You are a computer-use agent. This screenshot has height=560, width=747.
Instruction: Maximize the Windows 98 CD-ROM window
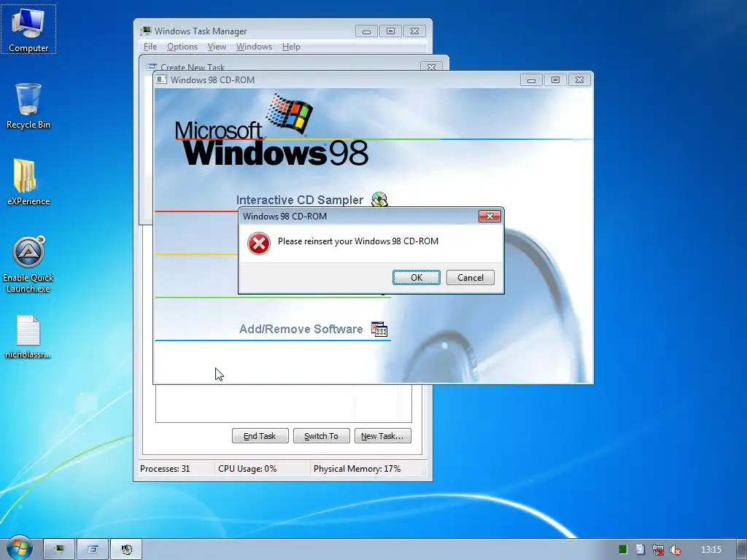click(555, 80)
